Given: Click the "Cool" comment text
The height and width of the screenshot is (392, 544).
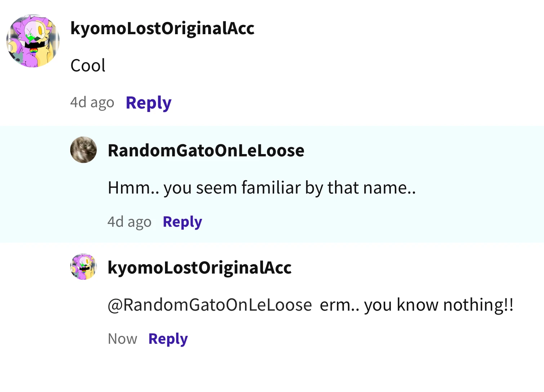Looking at the screenshot, I should [x=88, y=66].
